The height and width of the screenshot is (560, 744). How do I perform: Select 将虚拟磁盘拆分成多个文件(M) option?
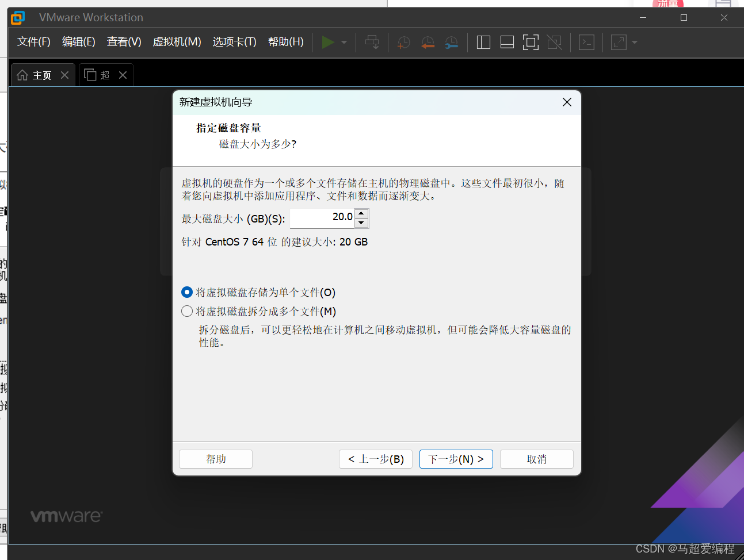(x=258, y=311)
